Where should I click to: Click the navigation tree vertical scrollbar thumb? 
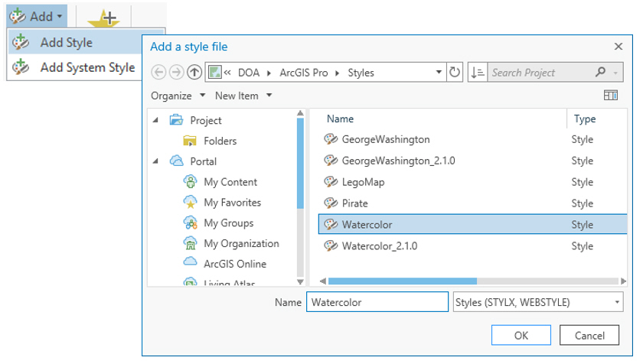[x=300, y=164]
